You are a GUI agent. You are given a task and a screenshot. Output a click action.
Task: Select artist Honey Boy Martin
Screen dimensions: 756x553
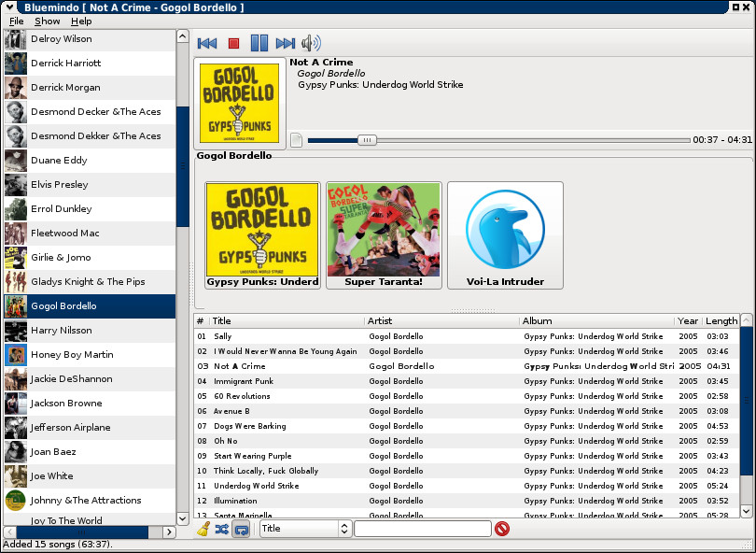(90, 355)
